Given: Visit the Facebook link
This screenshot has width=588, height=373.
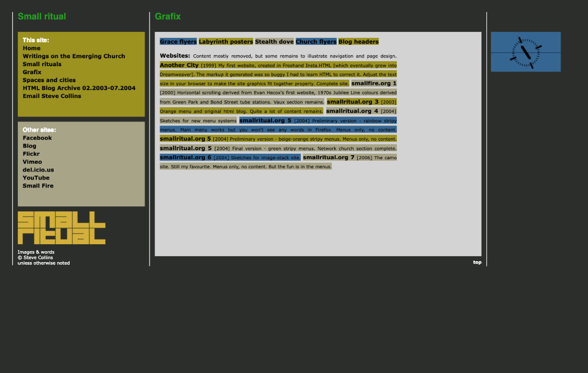Looking at the screenshot, I should pyautogui.click(x=37, y=138).
